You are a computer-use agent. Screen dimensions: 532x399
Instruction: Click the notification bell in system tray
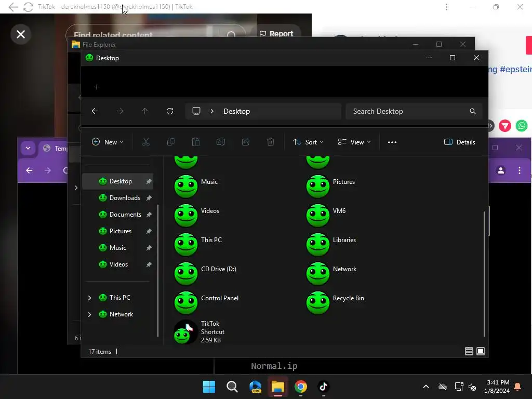point(518,387)
